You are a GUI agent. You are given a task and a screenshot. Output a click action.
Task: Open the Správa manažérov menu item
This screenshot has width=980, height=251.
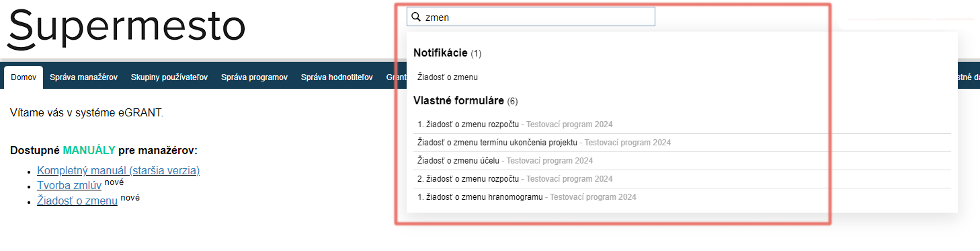(83, 77)
